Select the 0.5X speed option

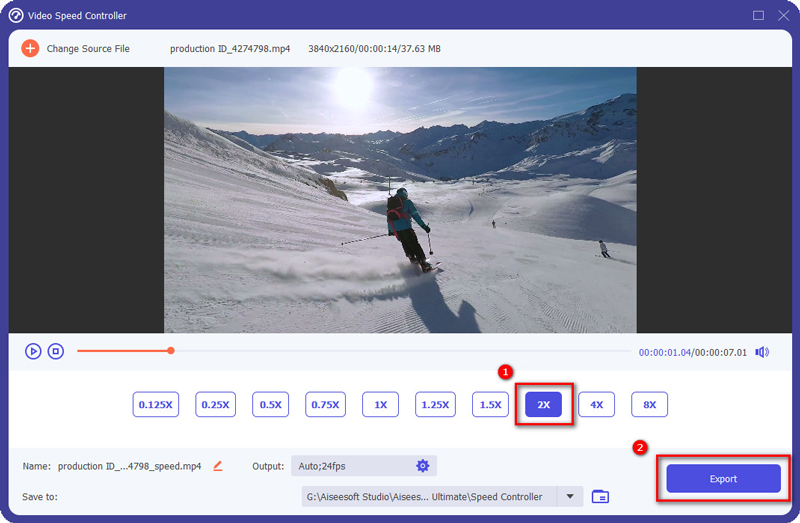point(270,405)
